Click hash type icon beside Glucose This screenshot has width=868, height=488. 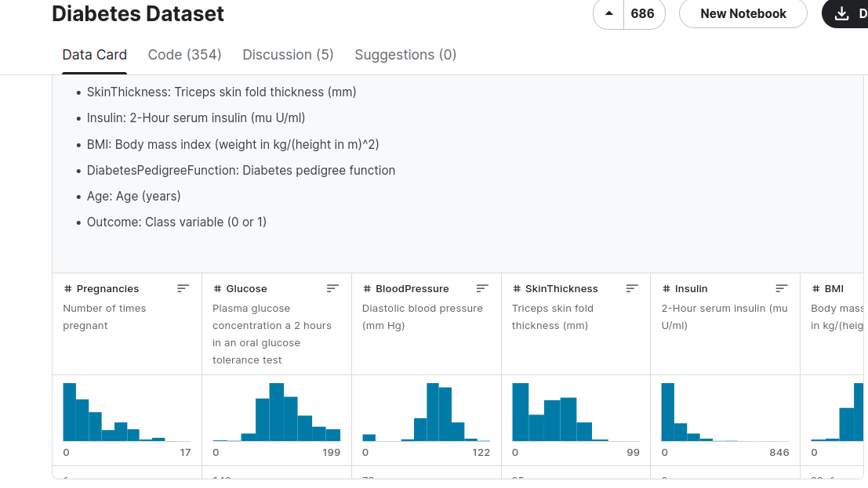217,289
